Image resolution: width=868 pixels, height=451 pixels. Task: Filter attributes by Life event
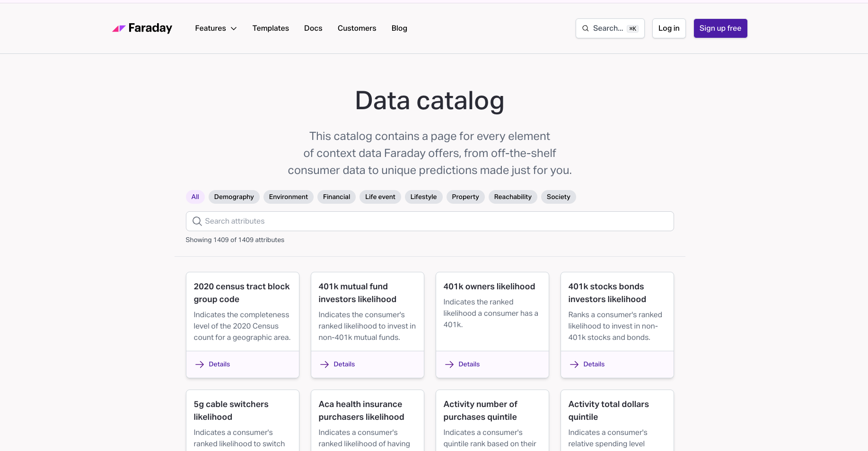pyautogui.click(x=380, y=197)
